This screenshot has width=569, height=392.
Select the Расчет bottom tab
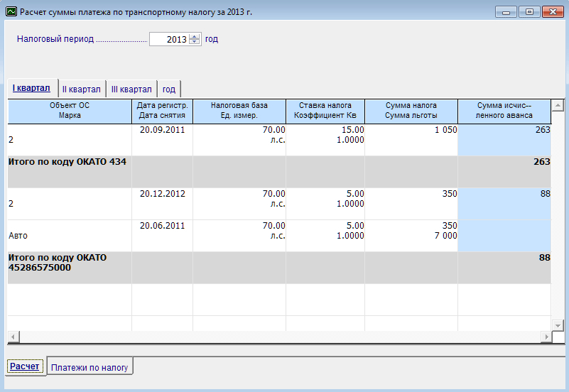tap(25, 366)
